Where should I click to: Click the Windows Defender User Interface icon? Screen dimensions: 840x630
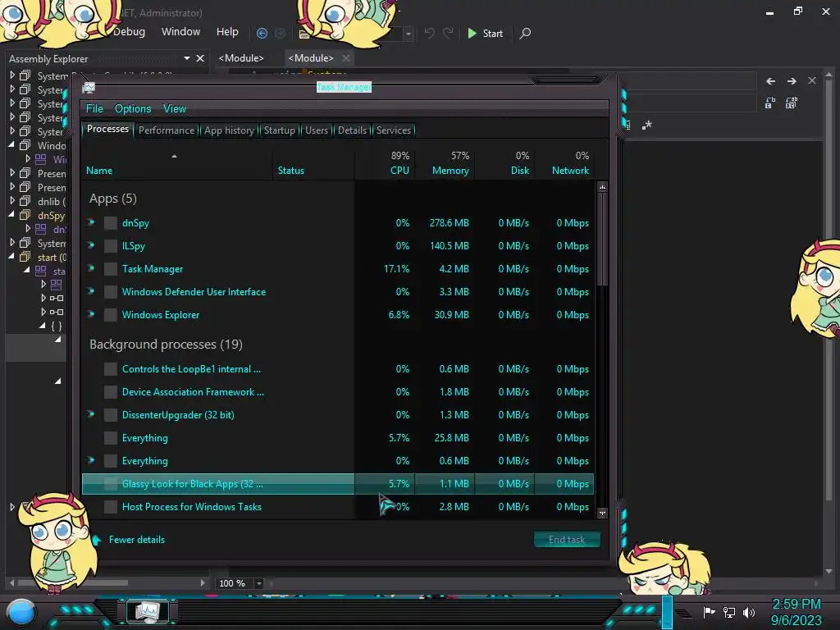point(111,292)
